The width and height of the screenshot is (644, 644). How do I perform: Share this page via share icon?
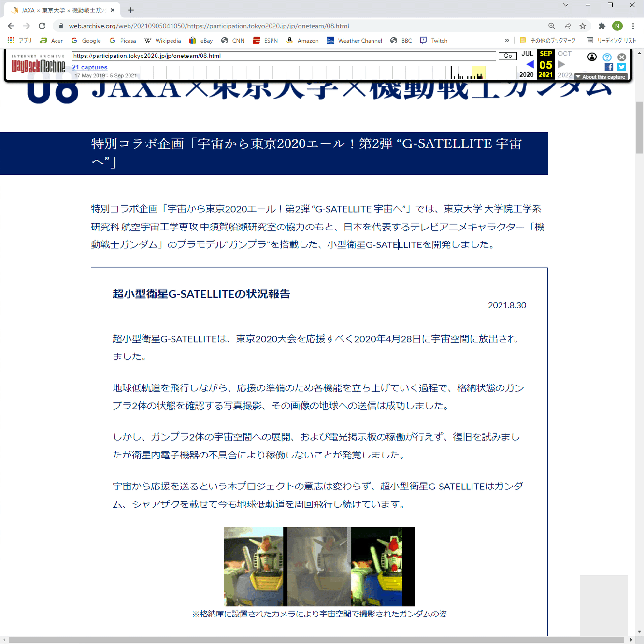pos(567,26)
